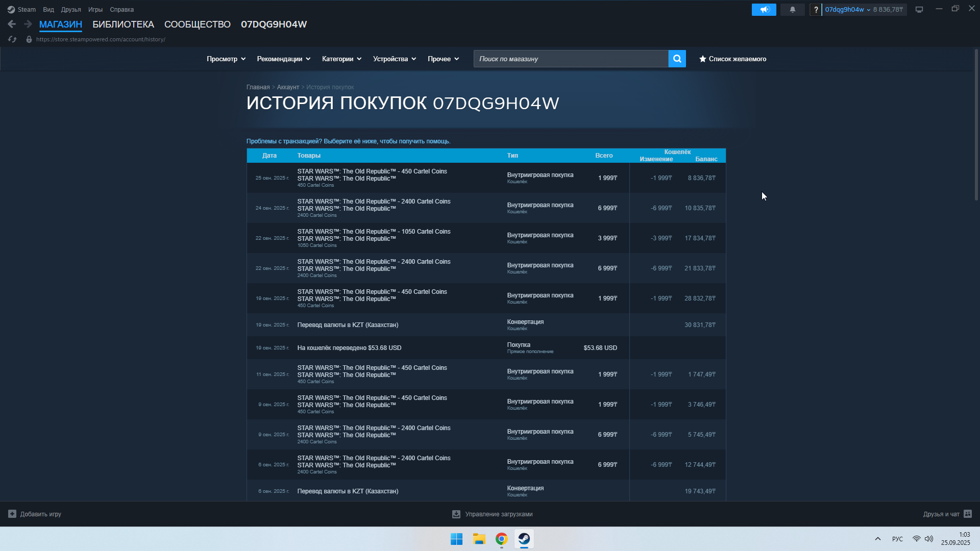This screenshot has height=551, width=980.
Task: Open Управление загрузками
Action: pyautogui.click(x=493, y=514)
